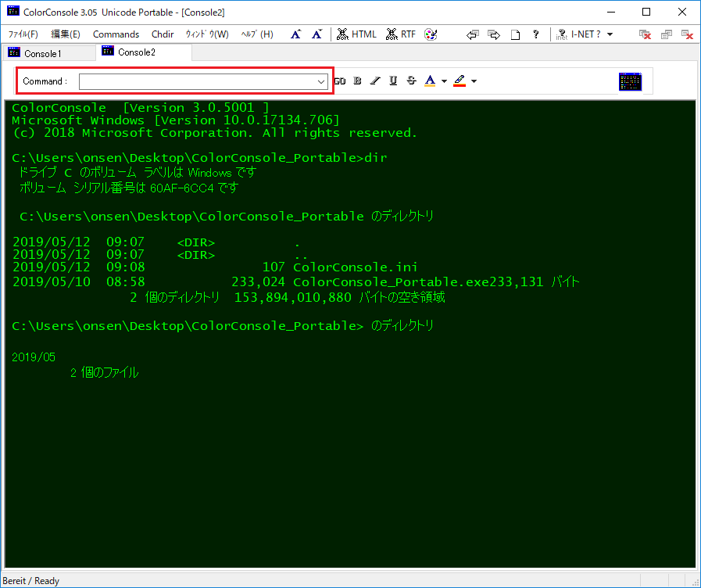Click the Bereit / Ready status text
Screen dimensions: 701x588
pos(30,581)
